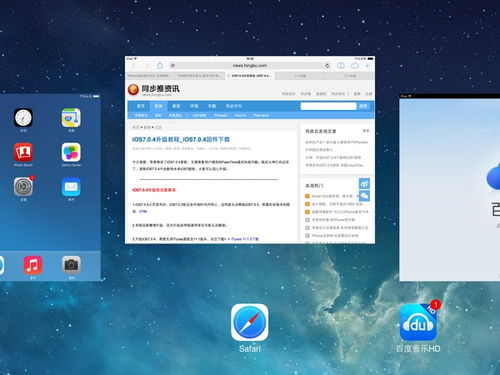Viewport: 500px width, 375px height.
Task: Open Game Center in home screen card
Action: tap(71, 152)
